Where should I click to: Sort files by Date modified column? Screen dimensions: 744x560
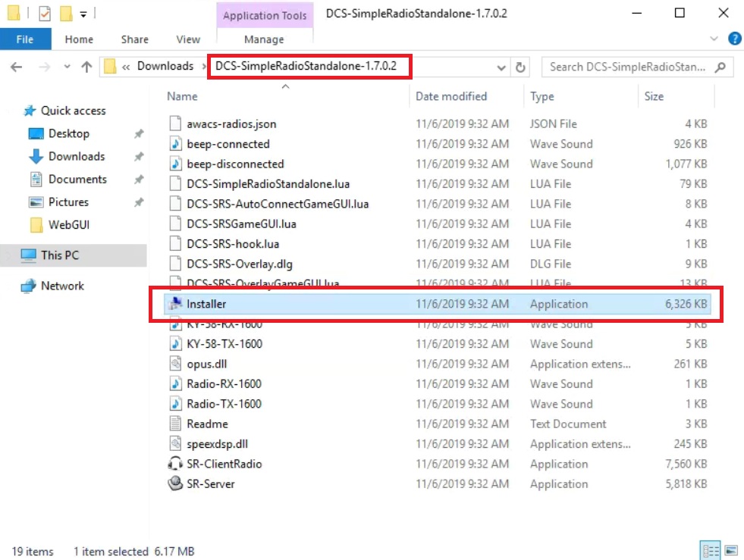tap(451, 96)
